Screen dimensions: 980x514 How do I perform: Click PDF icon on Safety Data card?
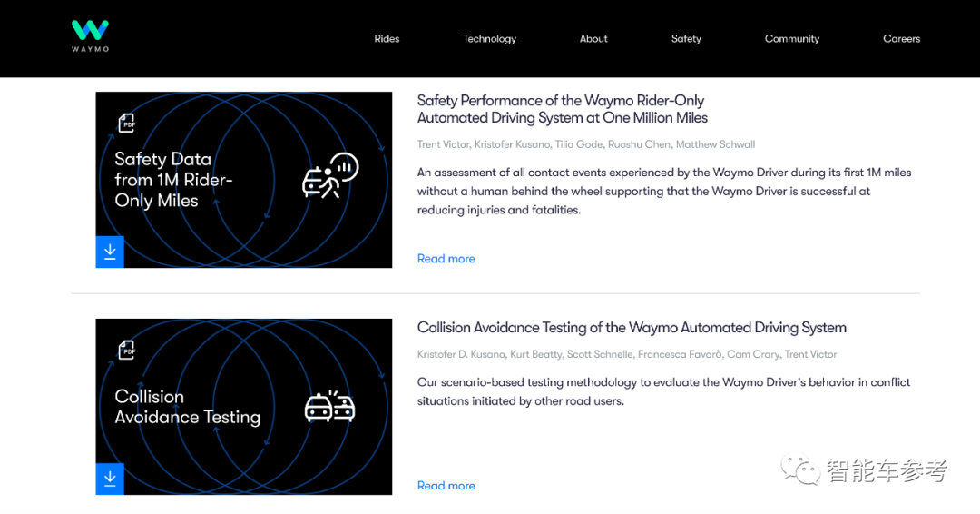click(x=126, y=124)
